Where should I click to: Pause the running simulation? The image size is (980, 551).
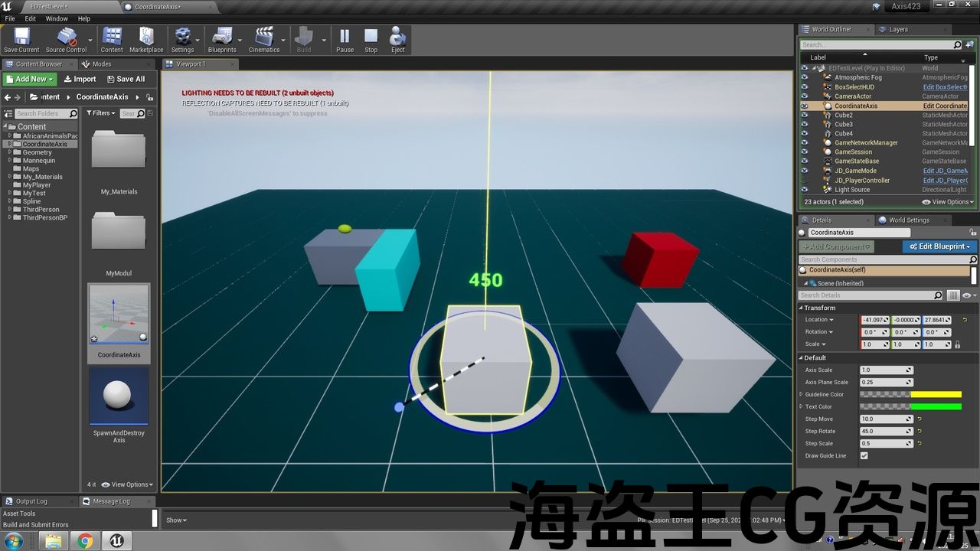tap(345, 40)
